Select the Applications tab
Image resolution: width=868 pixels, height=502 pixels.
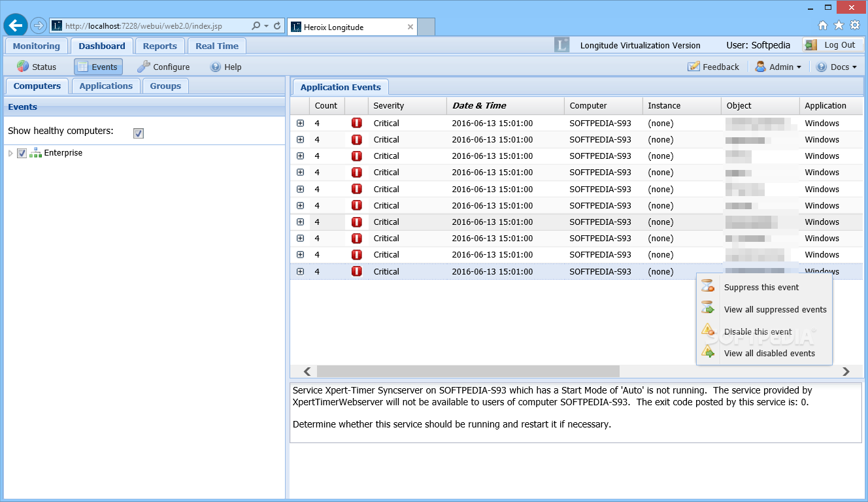click(106, 86)
